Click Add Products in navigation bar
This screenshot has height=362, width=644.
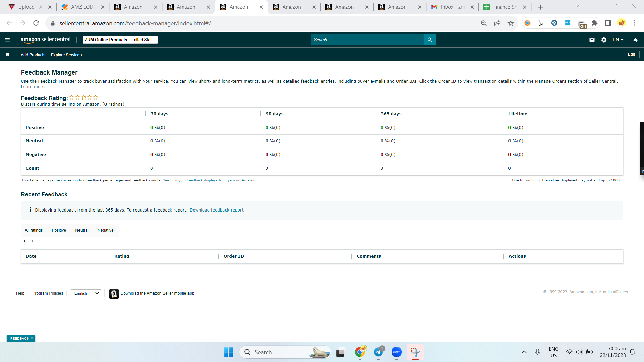33,55
